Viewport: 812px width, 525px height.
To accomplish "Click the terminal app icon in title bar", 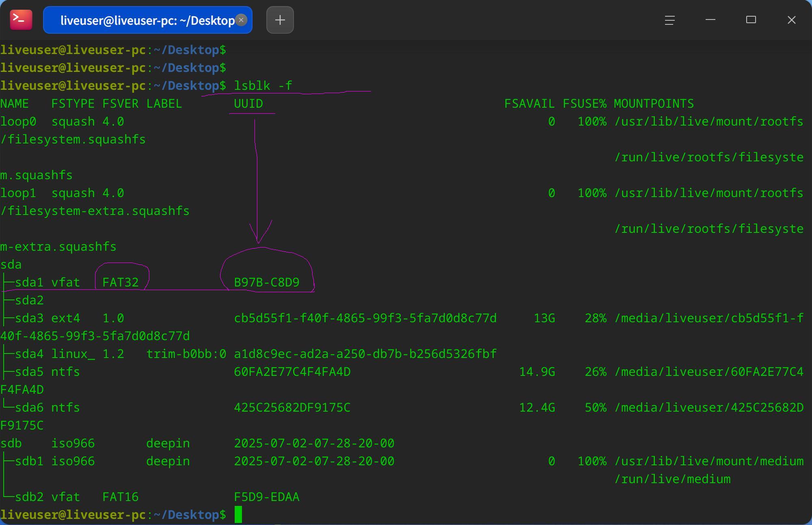I will pos(21,20).
